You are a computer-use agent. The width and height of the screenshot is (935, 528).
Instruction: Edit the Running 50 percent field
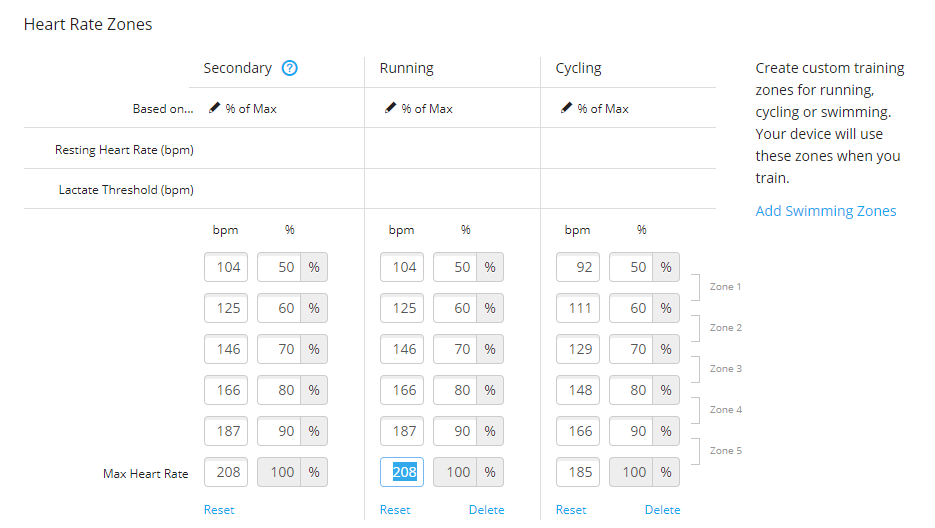point(455,267)
